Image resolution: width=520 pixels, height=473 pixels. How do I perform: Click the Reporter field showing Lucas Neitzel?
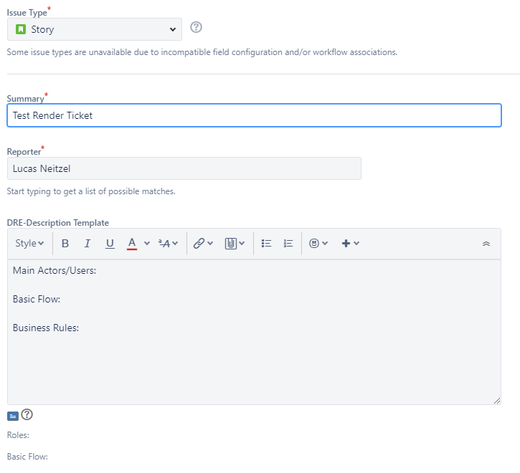point(184,169)
